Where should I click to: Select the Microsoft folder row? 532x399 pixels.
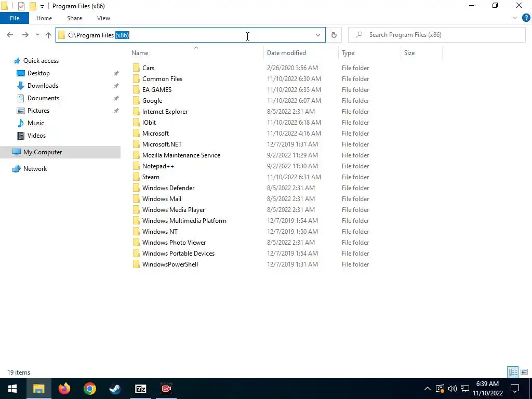click(251, 134)
